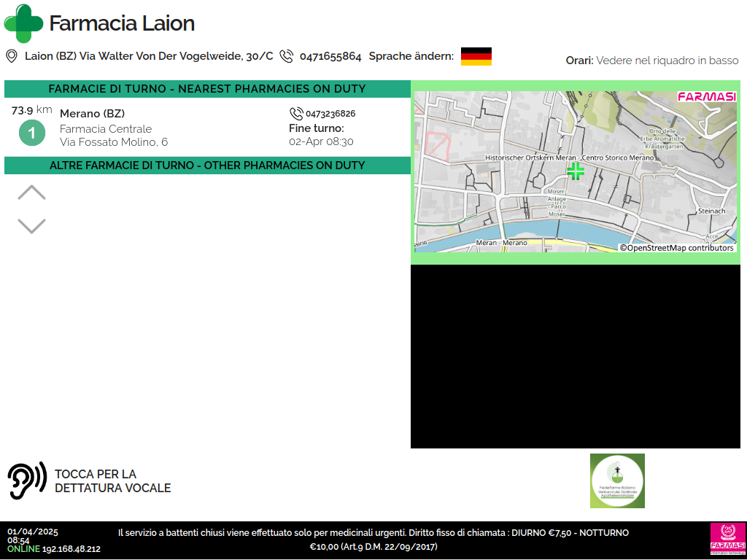This screenshot has width=747, height=560.
Task: Click the FARMASI brand label on map
Action: (x=706, y=97)
